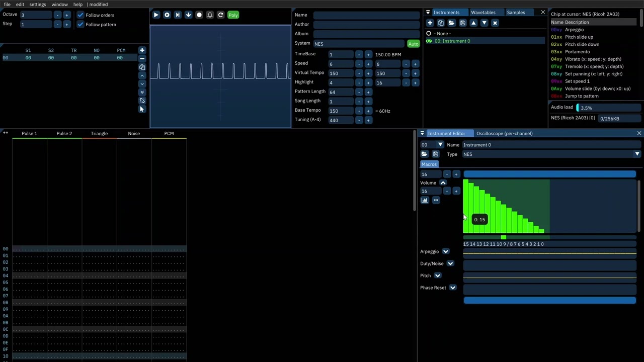Toggle the metronome bell icon
644x362 pixels.
(x=210, y=15)
